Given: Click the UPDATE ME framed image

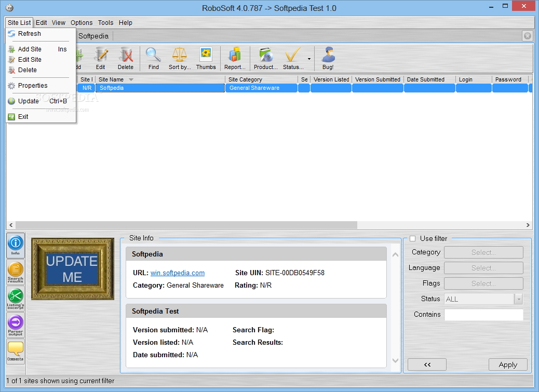Looking at the screenshot, I should pyautogui.click(x=73, y=269).
